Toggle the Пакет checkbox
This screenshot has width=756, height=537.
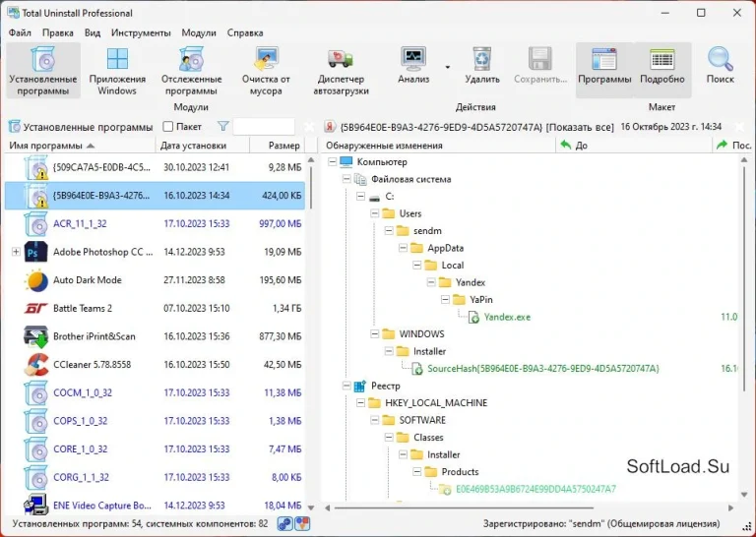pos(167,127)
